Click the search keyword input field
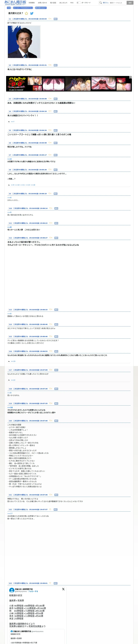The image size is (138, 644). pyautogui.click(x=117, y=3)
